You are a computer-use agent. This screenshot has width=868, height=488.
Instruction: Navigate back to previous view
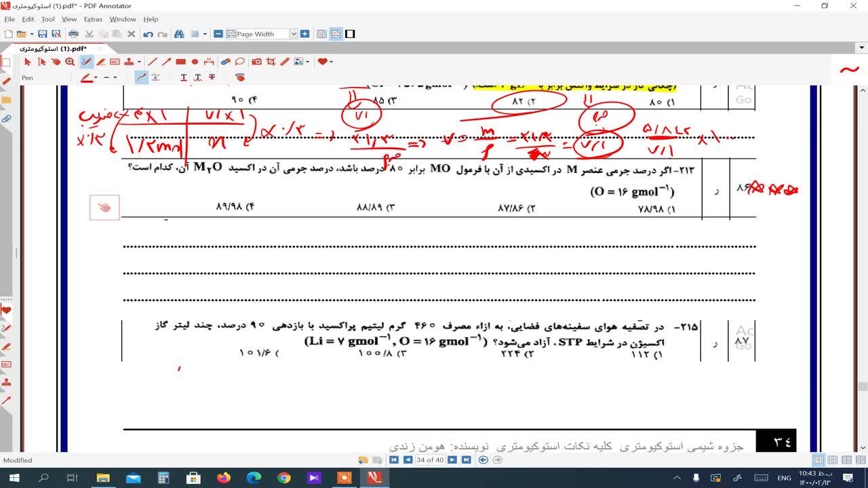coord(483,460)
